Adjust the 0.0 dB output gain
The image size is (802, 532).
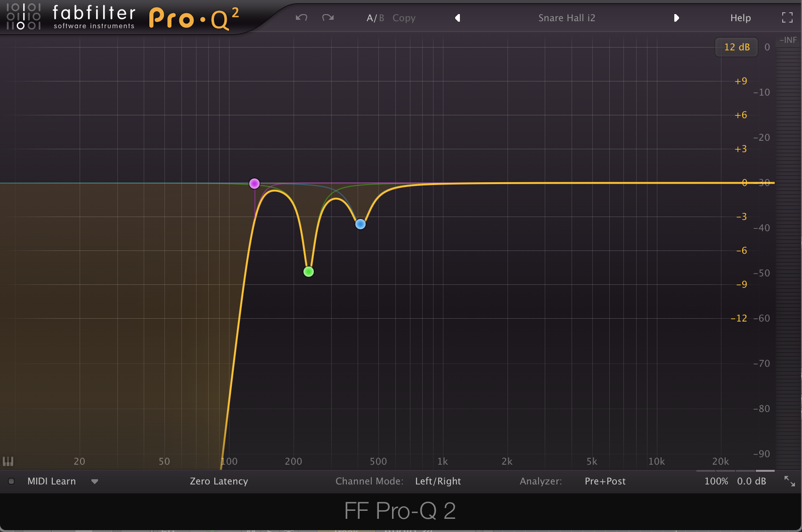(752, 481)
